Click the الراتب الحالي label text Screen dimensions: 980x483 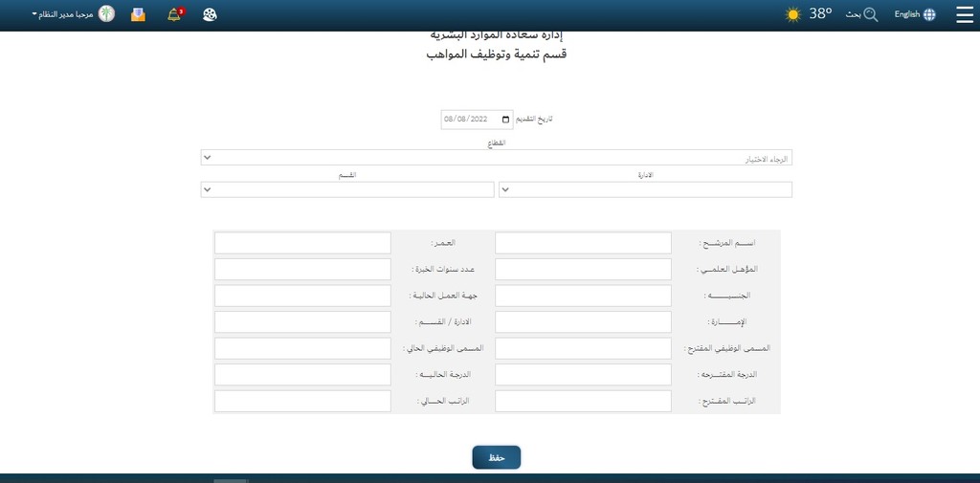[443, 401]
